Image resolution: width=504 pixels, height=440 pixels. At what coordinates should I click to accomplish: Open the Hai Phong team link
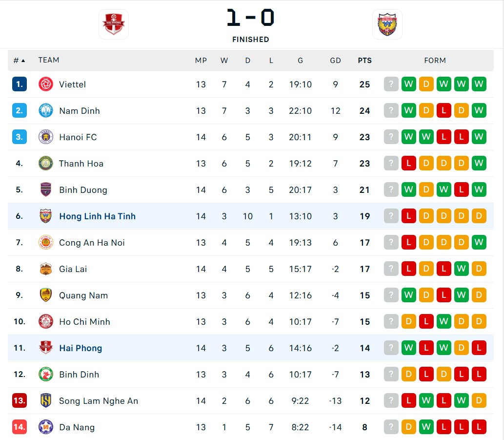tap(81, 348)
